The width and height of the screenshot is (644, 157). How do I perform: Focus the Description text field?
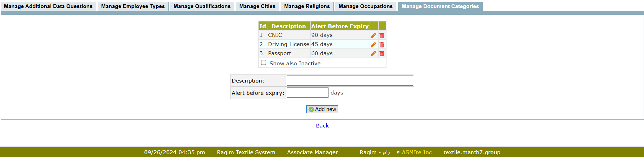coord(350,81)
